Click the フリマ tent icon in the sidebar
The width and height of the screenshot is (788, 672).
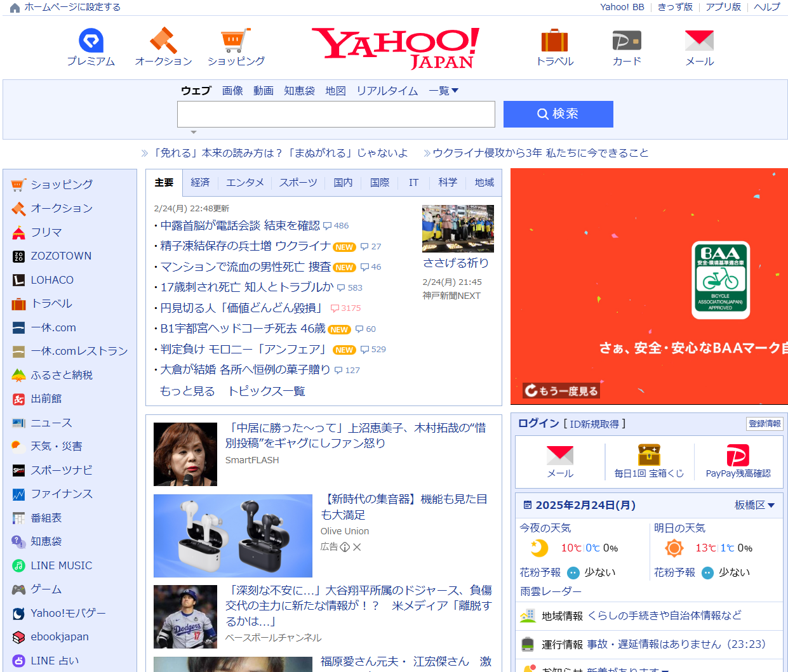[x=18, y=232]
